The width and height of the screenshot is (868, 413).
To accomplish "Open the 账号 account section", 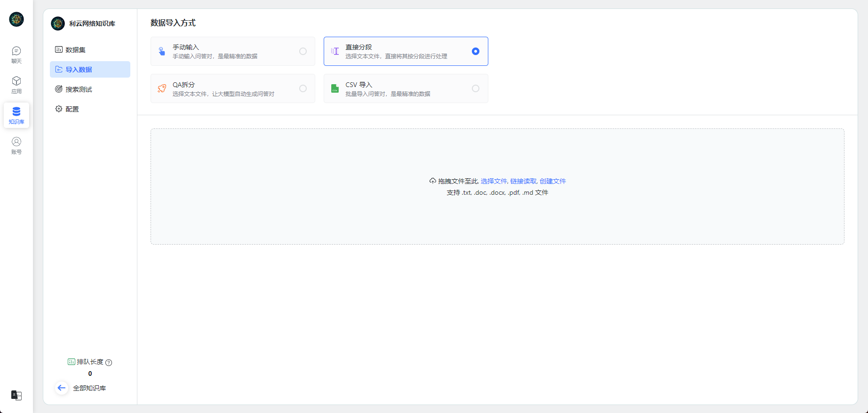I will [16, 145].
